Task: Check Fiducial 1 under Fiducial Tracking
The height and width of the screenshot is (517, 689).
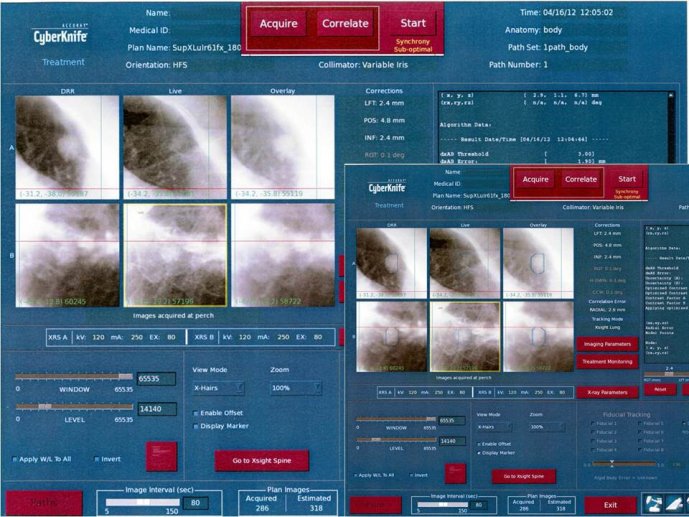Action: click(x=593, y=423)
